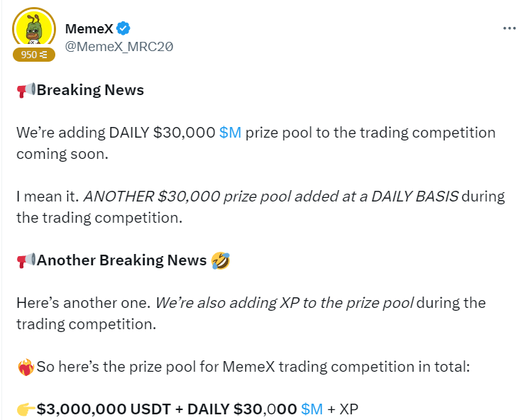Visit the @MemeX_MRC20 handle

(x=119, y=47)
